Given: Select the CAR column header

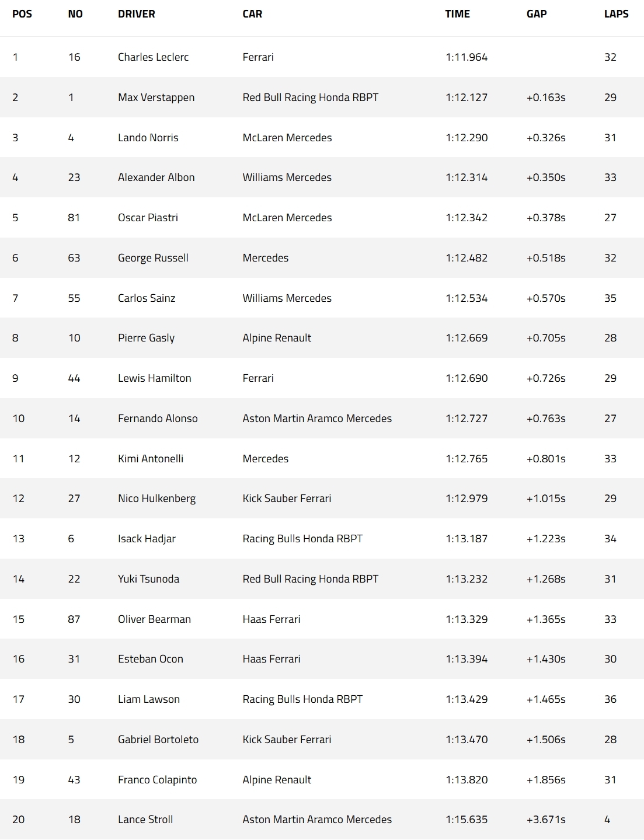Looking at the screenshot, I should [x=252, y=14].
